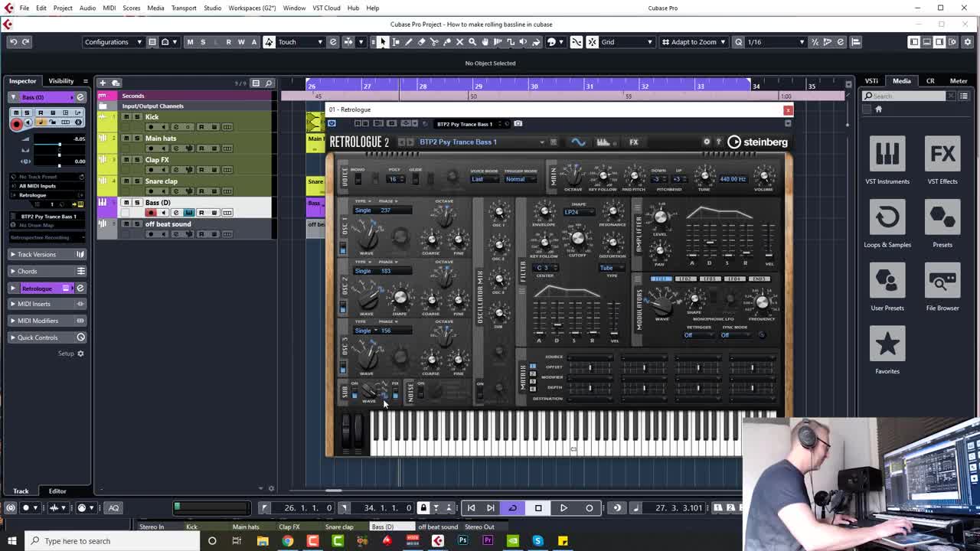Open Google Chrome from the taskbar

click(x=287, y=541)
